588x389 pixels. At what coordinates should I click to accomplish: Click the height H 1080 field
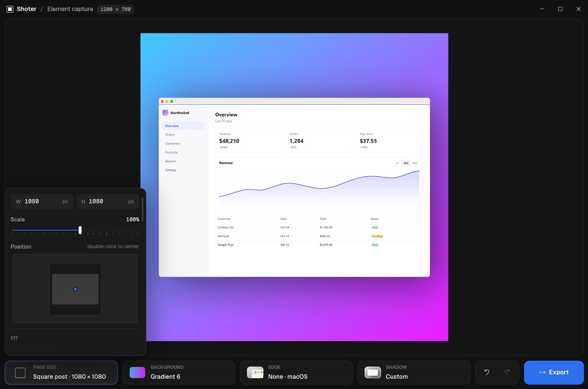[108, 201]
